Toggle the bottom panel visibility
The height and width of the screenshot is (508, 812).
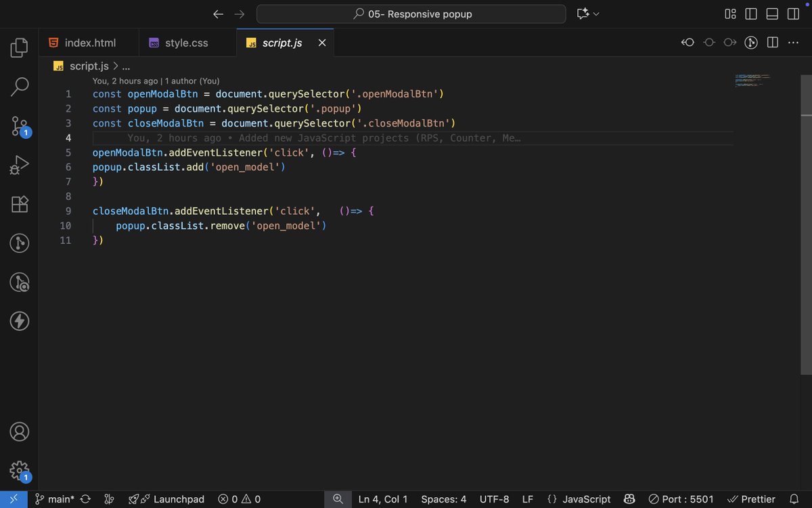click(772, 14)
